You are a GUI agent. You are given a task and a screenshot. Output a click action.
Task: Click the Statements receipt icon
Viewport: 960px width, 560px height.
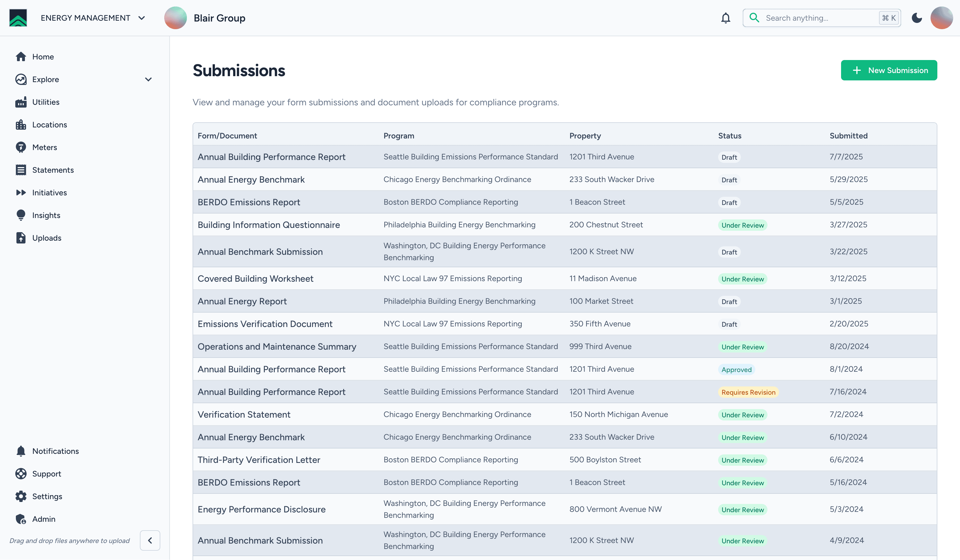[21, 170]
